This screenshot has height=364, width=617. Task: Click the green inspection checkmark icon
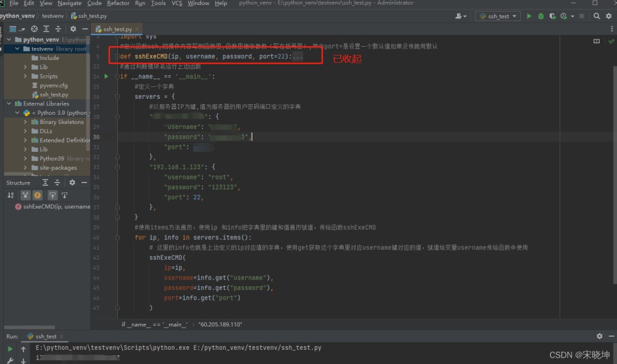pyautogui.click(x=611, y=41)
